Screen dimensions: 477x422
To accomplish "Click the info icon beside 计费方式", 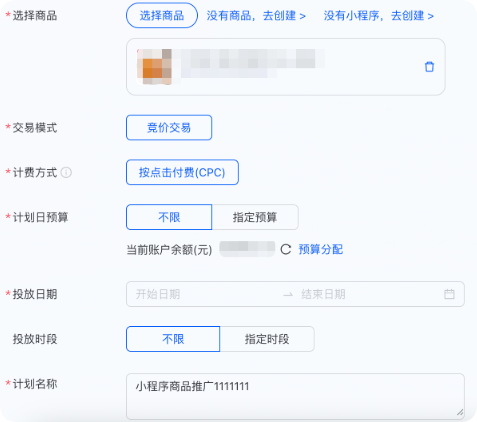I will 66,173.
